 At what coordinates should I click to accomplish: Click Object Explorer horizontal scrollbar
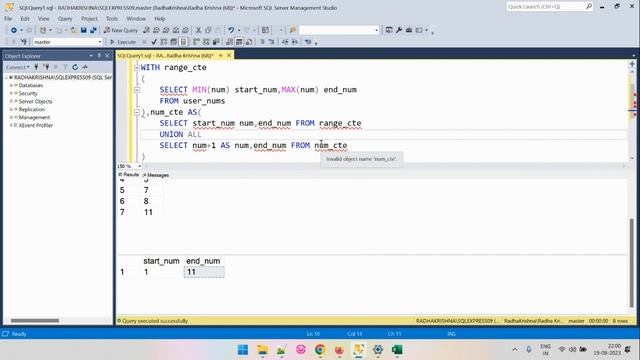tap(35, 320)
